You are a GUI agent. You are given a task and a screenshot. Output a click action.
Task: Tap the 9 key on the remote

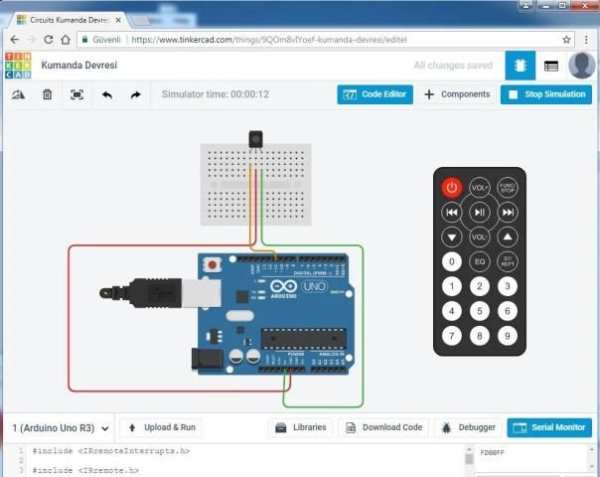pos(507,336)
